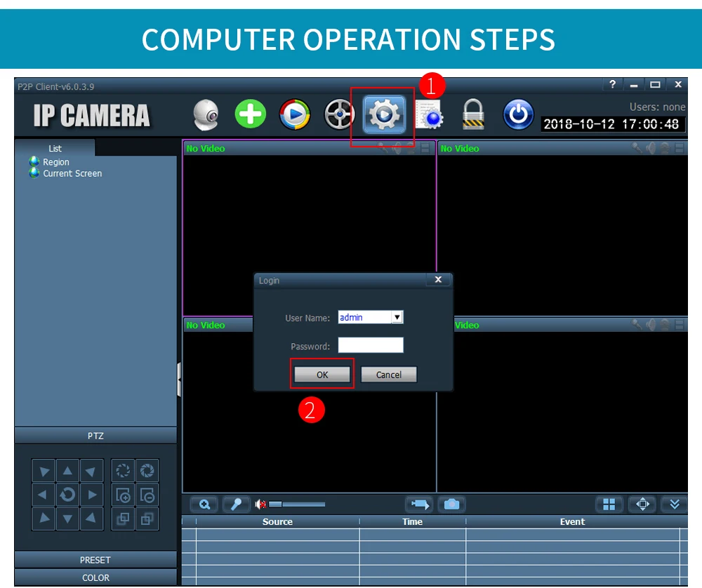Expand the PRESET panel header

click(95, 560)
